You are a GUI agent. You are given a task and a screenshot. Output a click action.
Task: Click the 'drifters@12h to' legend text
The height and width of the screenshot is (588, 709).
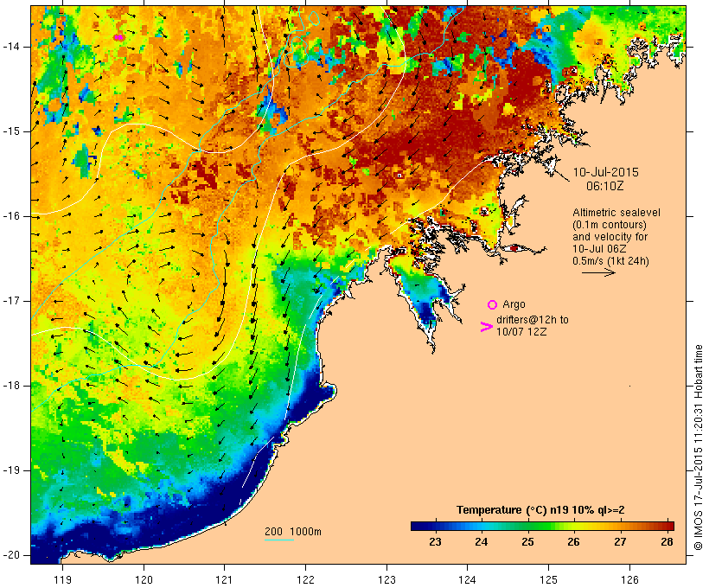[x=533, y=320]
